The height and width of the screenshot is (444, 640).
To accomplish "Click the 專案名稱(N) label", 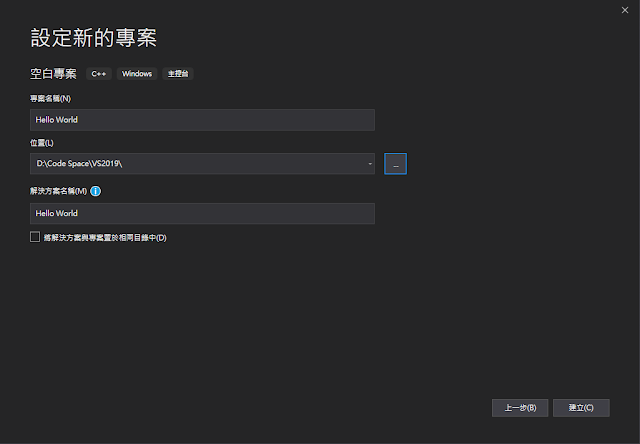I will coord(51,99).
